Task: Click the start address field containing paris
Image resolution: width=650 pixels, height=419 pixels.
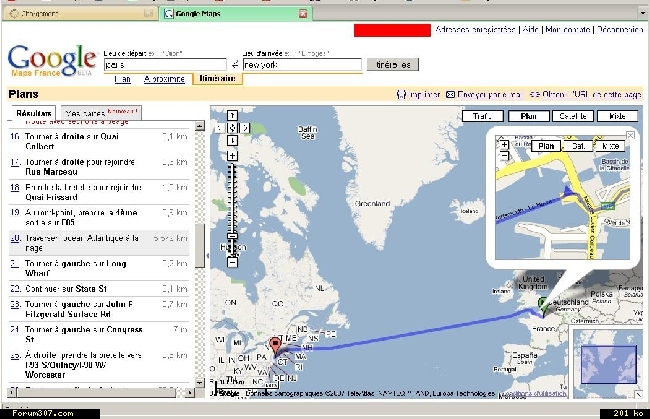Action: [165, 65]
